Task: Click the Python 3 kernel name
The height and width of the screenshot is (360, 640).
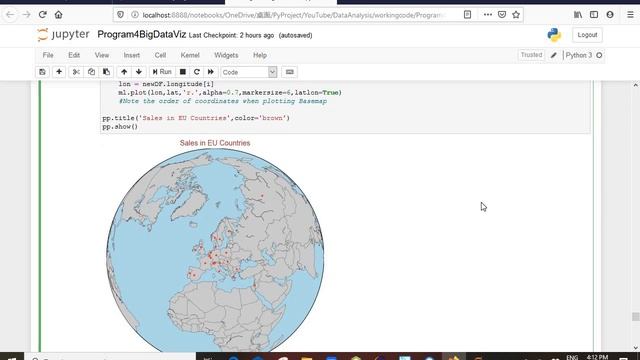Action: coord(578,55)
